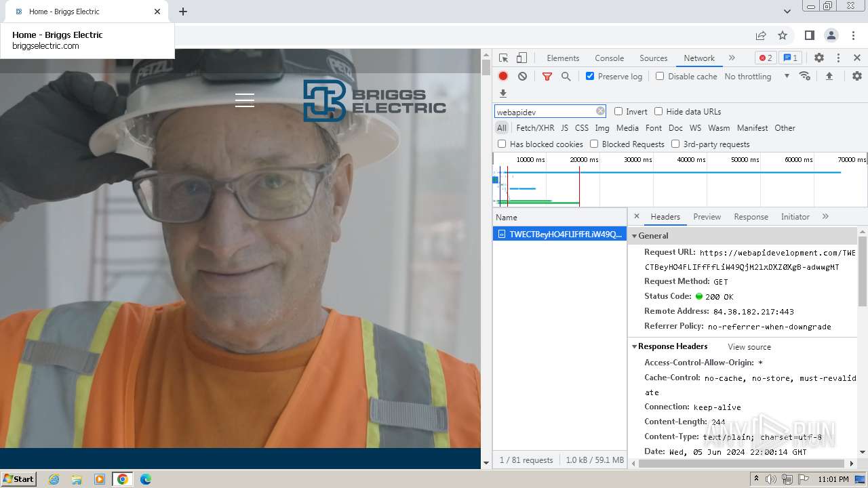Open the network search magnifier

point(566,77)
